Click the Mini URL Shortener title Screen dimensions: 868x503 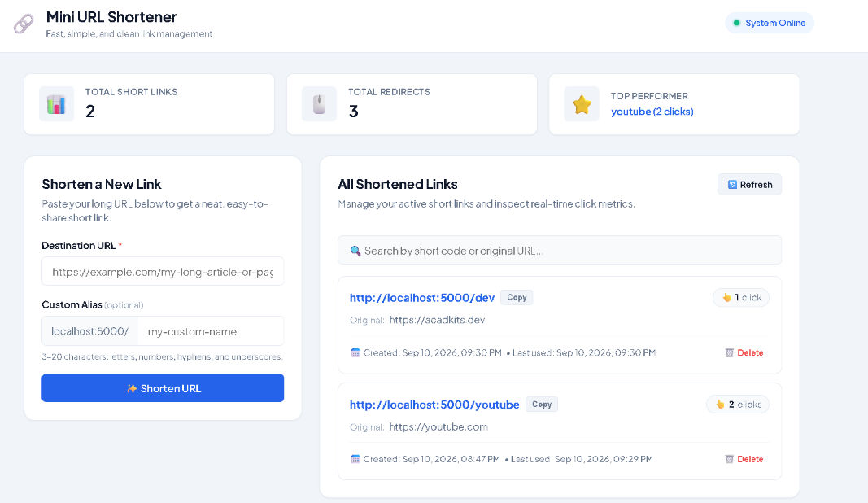pyautogui.click(x=111, y=17)
